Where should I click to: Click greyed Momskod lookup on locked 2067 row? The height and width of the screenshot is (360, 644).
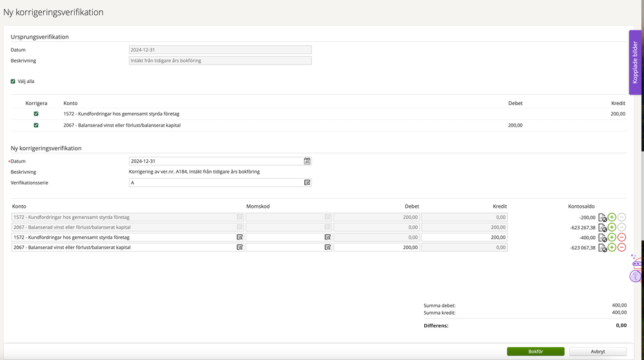pos(327,227)
